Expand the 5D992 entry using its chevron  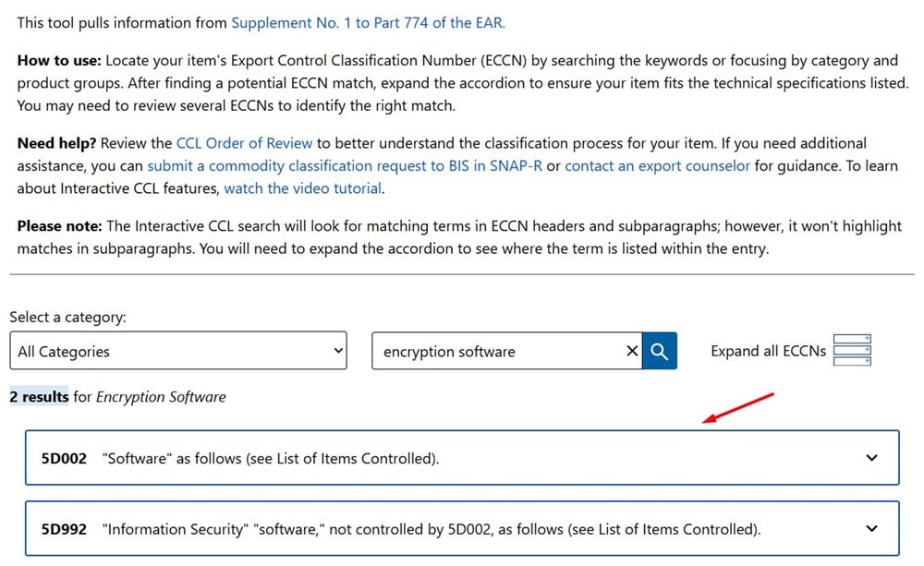click(x=871, y=528)
